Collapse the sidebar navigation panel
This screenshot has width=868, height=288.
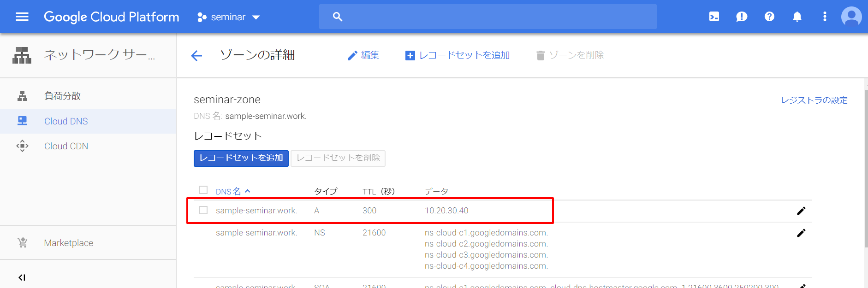point(22,277)
